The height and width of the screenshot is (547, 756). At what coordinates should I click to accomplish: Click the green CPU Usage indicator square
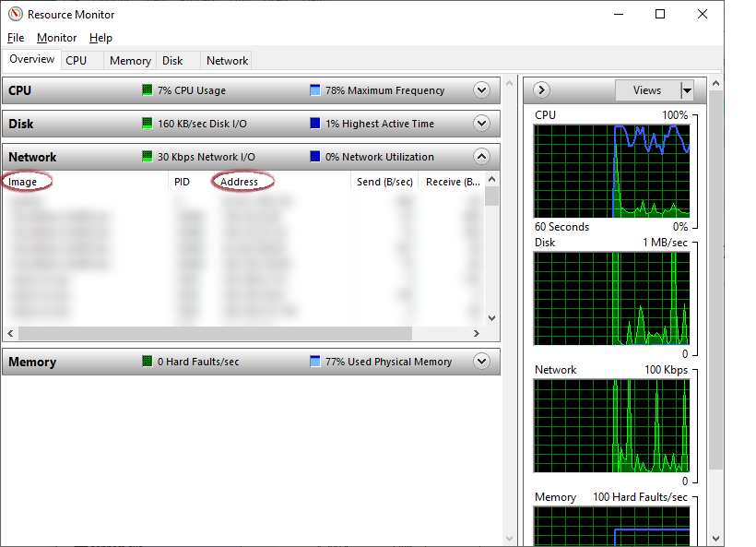148,89
